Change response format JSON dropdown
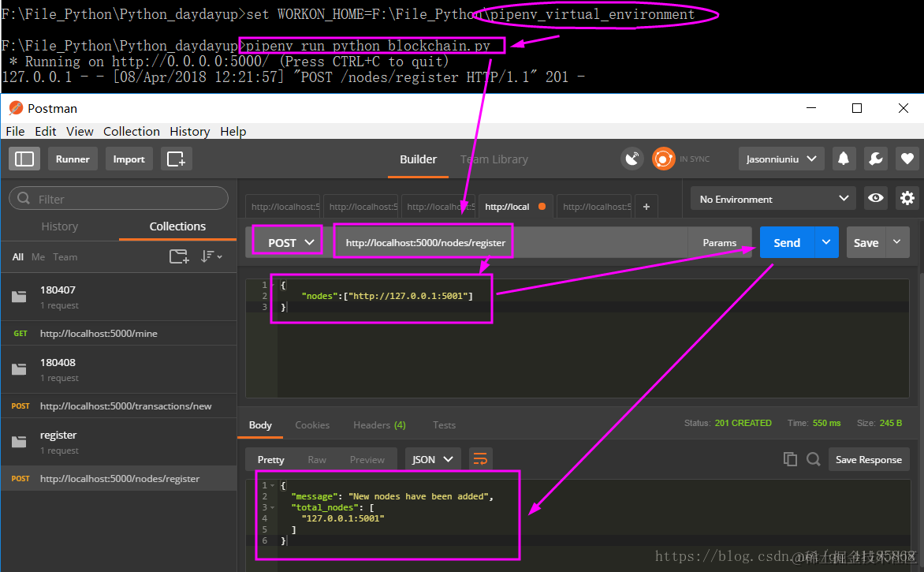Image resolution: width=924 pixels, height=572 pixels. [x=432, y=459]
